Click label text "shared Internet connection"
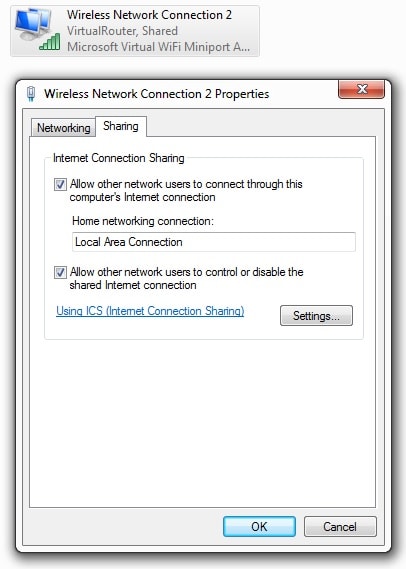 point(133,285)
